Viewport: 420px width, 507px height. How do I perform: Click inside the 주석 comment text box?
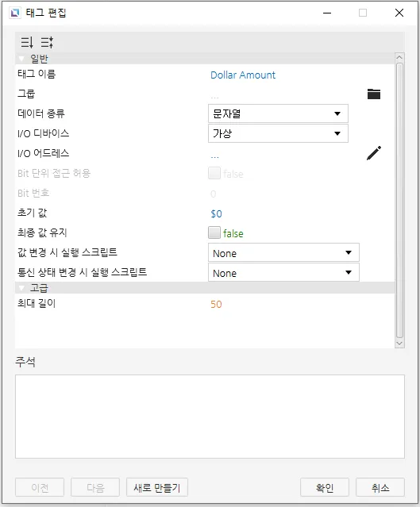(210, 417)
